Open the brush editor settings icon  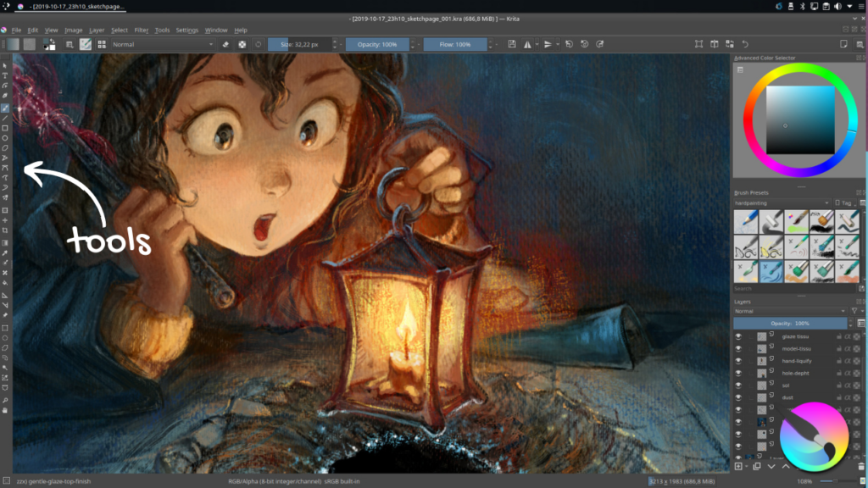[86, 44]
